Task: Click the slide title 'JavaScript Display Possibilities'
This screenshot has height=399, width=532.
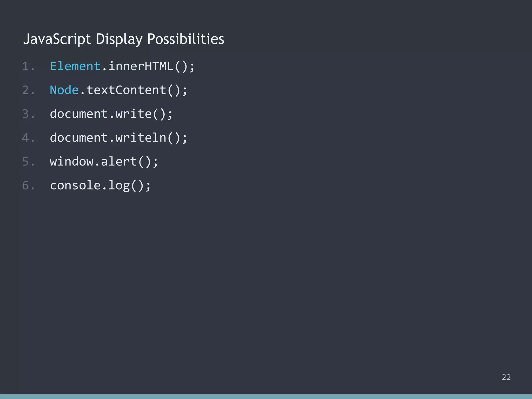Action: click(x=124, y=39)
